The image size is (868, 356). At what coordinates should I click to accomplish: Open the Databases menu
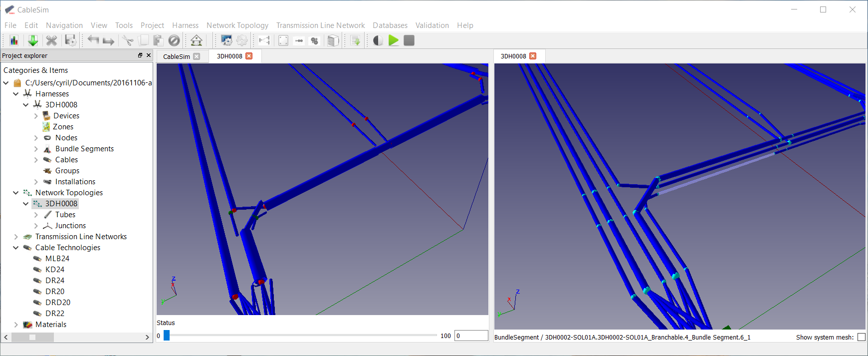click(390, 25)
